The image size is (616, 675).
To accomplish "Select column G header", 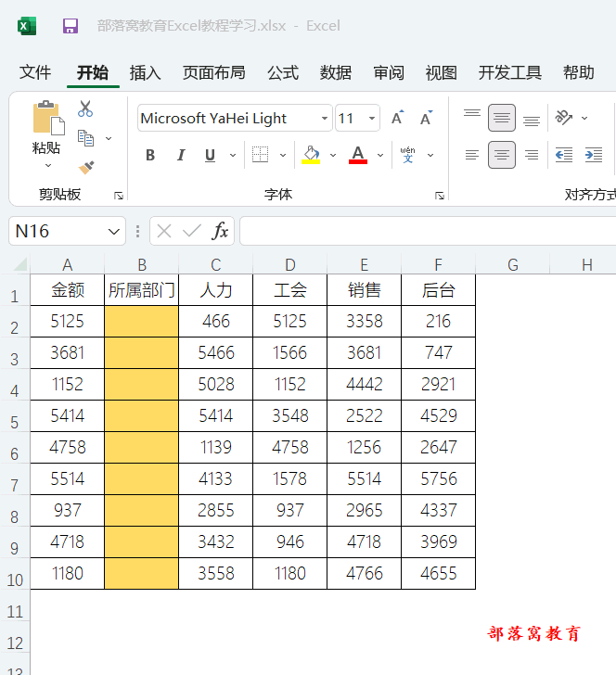I will pyautogui.click(x=513, y=265).
